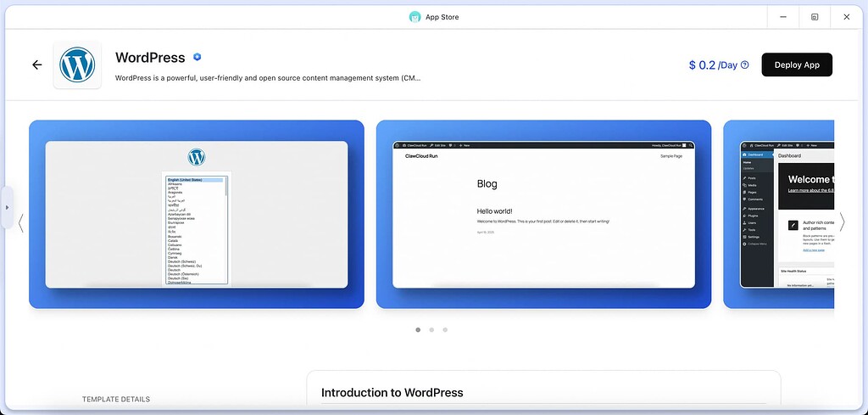868x415 pixels.
Task: Click the App Store title text
Action: coord(442,17)
